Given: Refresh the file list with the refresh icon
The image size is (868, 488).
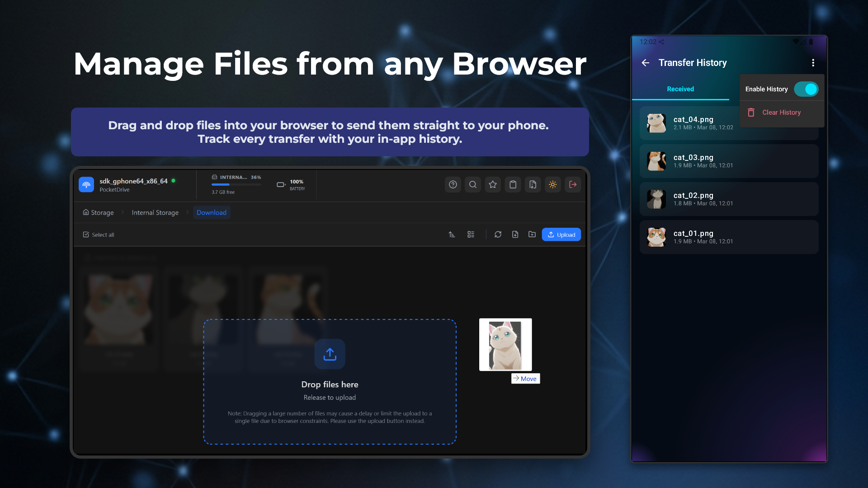Looking at the screenshot, I should [x=498, y=235].
